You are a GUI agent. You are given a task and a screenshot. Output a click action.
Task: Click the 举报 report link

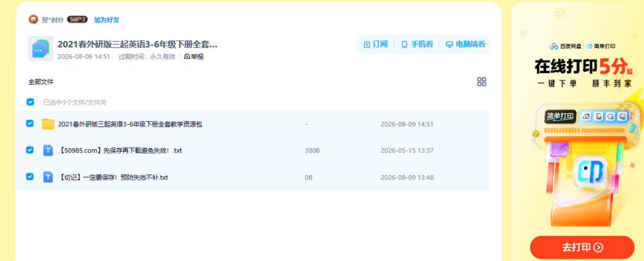point(194,56)
